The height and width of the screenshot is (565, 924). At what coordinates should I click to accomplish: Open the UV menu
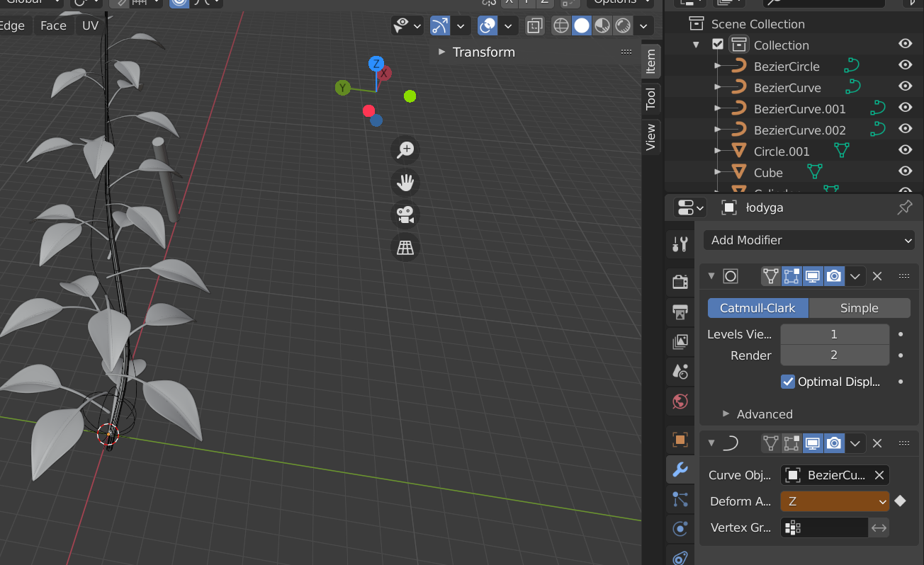90,25
